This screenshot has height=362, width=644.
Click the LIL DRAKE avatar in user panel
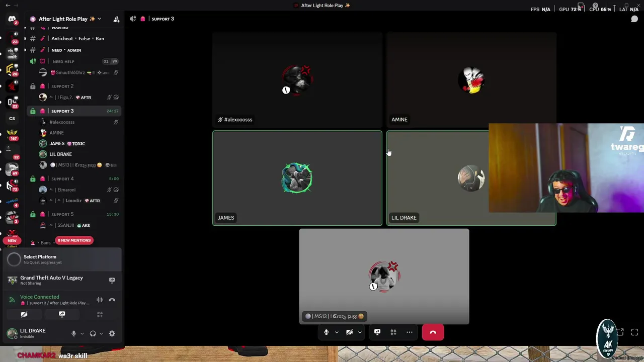click(12, 333)
